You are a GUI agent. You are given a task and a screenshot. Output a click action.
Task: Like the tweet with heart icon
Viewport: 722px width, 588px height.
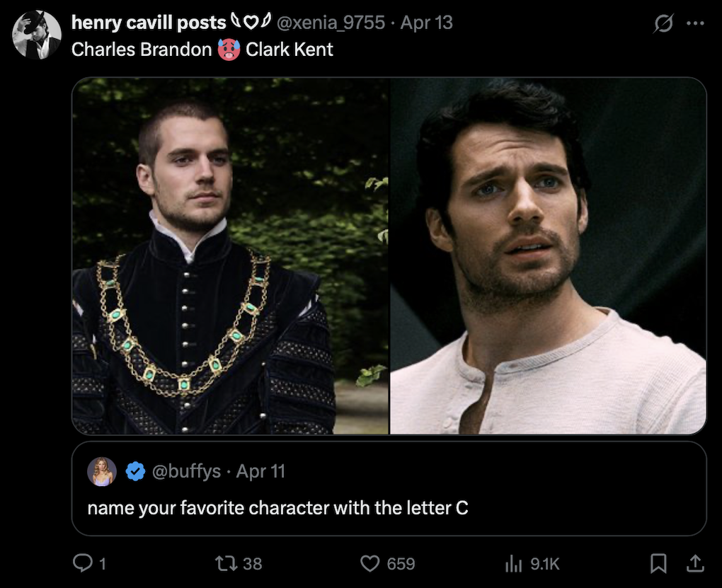pyautogui.click(x=370, y=563)
